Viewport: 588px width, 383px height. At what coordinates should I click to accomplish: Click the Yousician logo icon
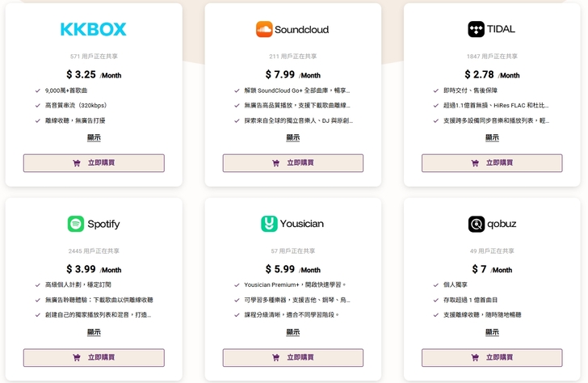269,224
